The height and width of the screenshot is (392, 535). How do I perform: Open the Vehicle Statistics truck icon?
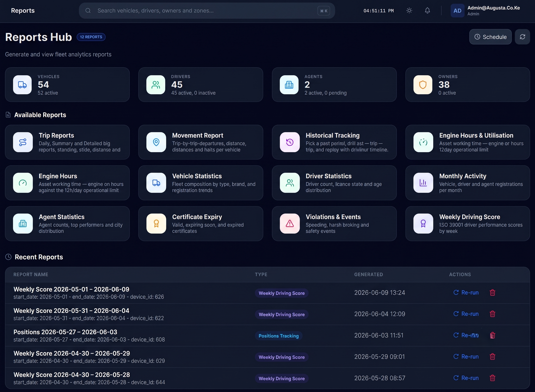[x=156, y=183]
